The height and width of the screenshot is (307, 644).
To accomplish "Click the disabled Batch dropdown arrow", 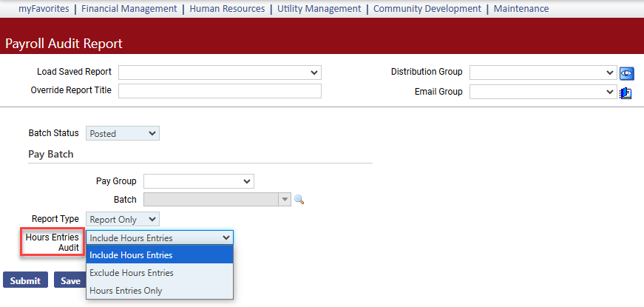I will 285,200.
